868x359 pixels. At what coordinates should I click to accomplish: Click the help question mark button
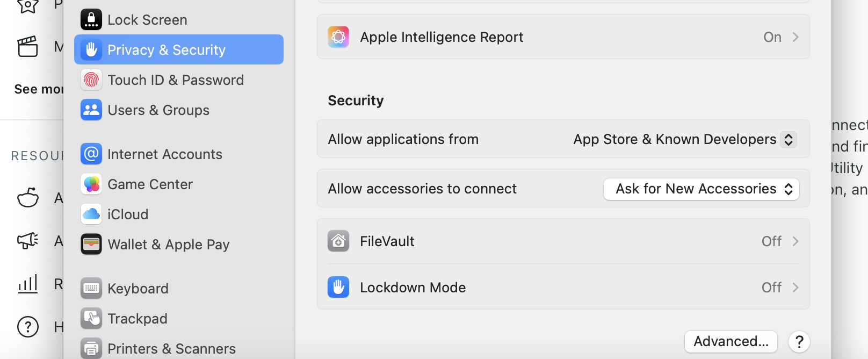click(x=799, y=342)
